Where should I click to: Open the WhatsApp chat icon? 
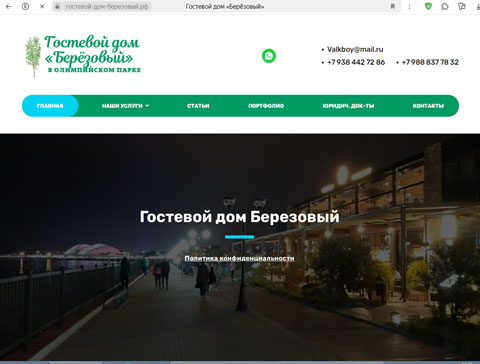point(269,56)
